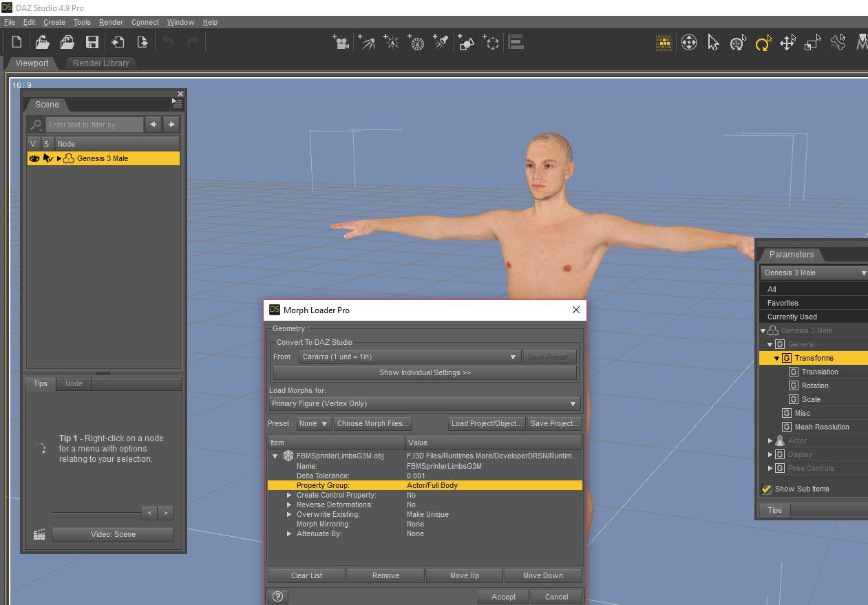Click the New scene file icon
This screenshot has height=605, width=868.
click(17, 42)
